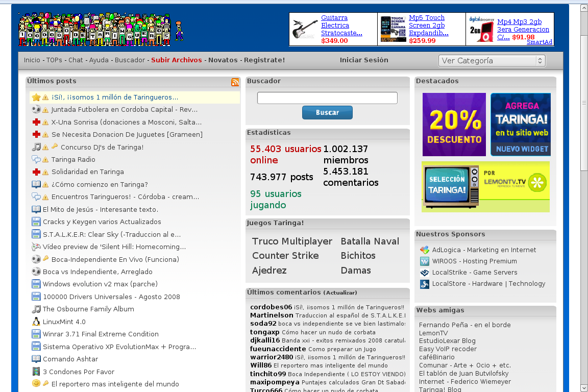
Task: Click the book icon beside El Mito de Jesús
Action: tap(36, 209)
